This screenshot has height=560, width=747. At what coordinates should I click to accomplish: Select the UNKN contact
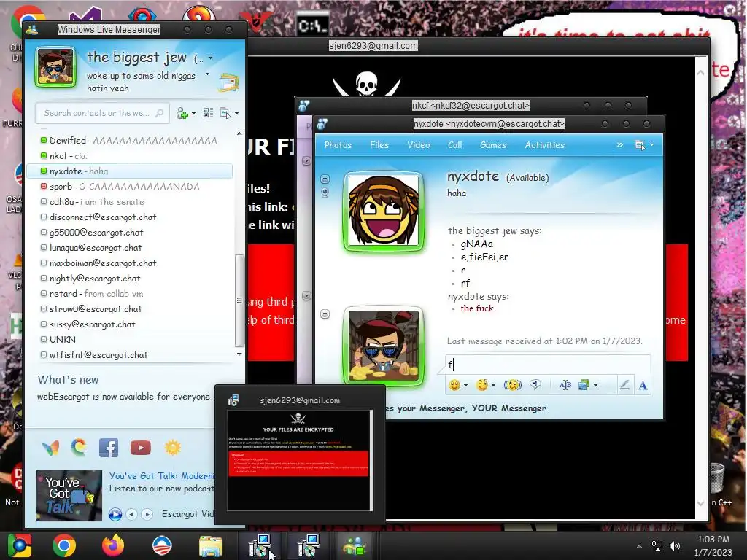pyautogui.click(x=129, y=340)
